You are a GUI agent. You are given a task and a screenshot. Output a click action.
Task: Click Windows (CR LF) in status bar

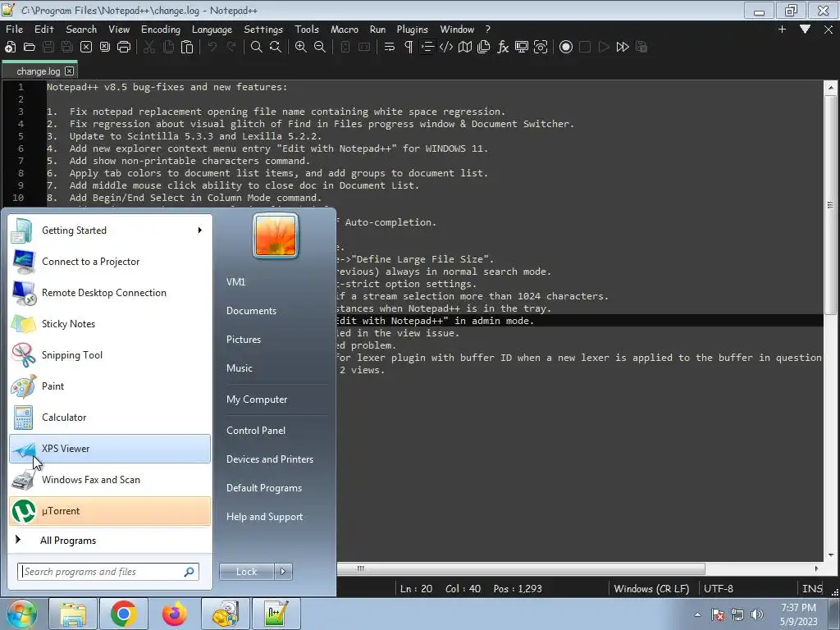click(651, 589)
